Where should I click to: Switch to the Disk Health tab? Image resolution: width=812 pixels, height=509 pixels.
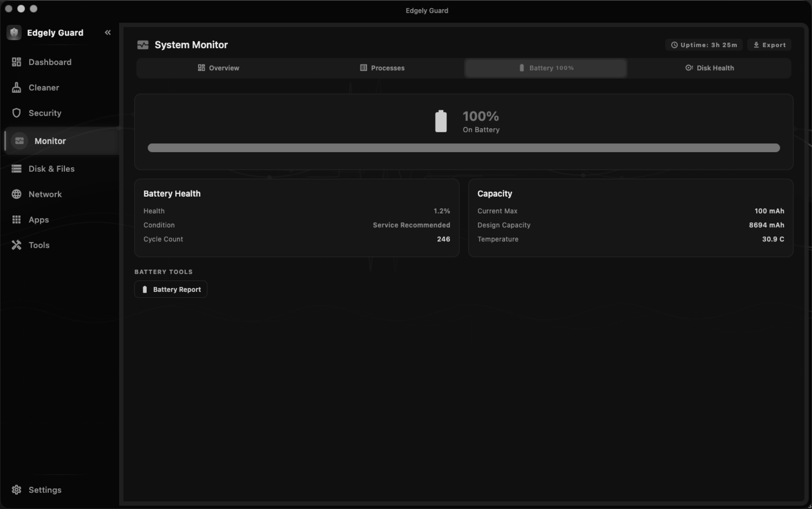point(709,68)
